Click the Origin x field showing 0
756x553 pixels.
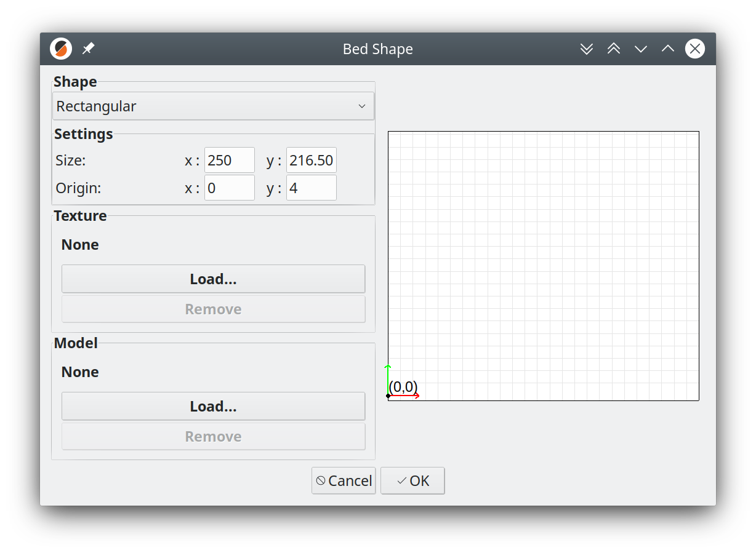230,188
